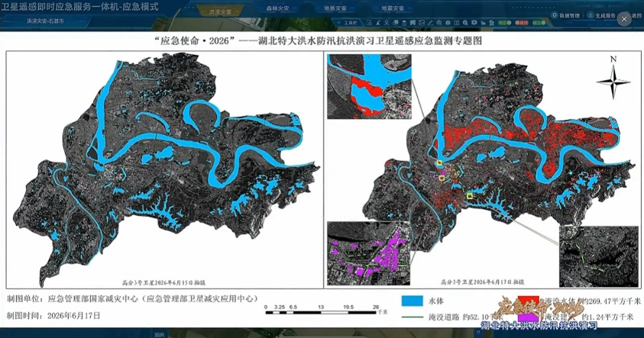Activate the pencil drawing tool
The image size is (644, 338).
430,23
